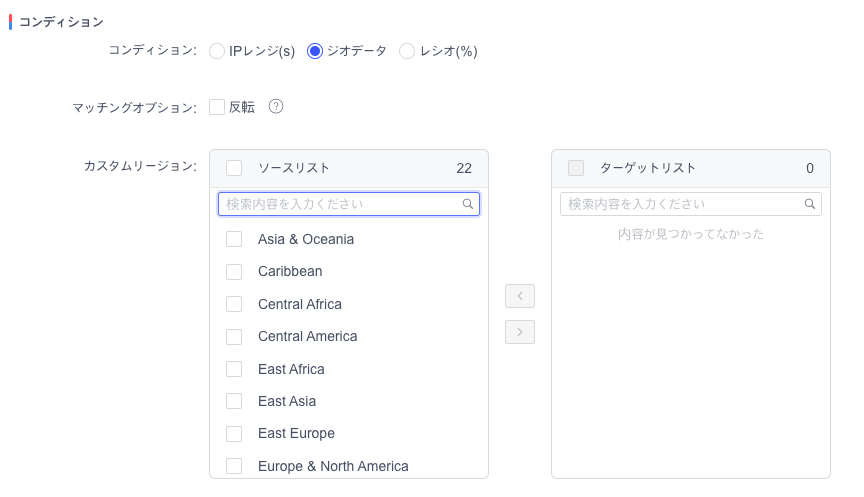Tick the East Asia checkbox
This screenshot has height=497, width=864.
click(234, 401)
